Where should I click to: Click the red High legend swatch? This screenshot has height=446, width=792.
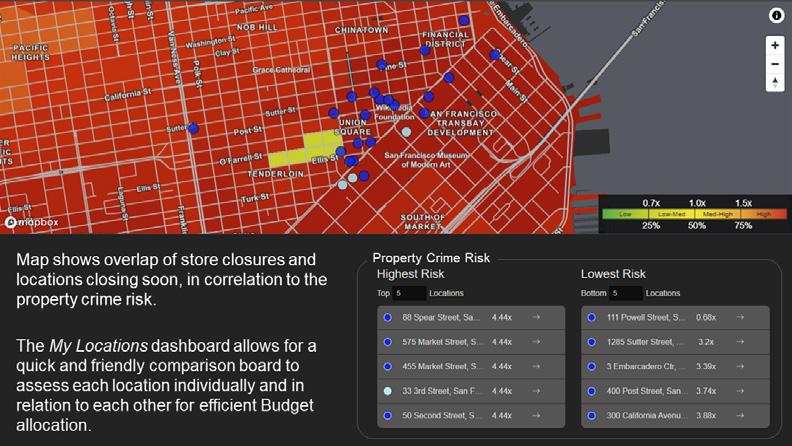point(764,214)
